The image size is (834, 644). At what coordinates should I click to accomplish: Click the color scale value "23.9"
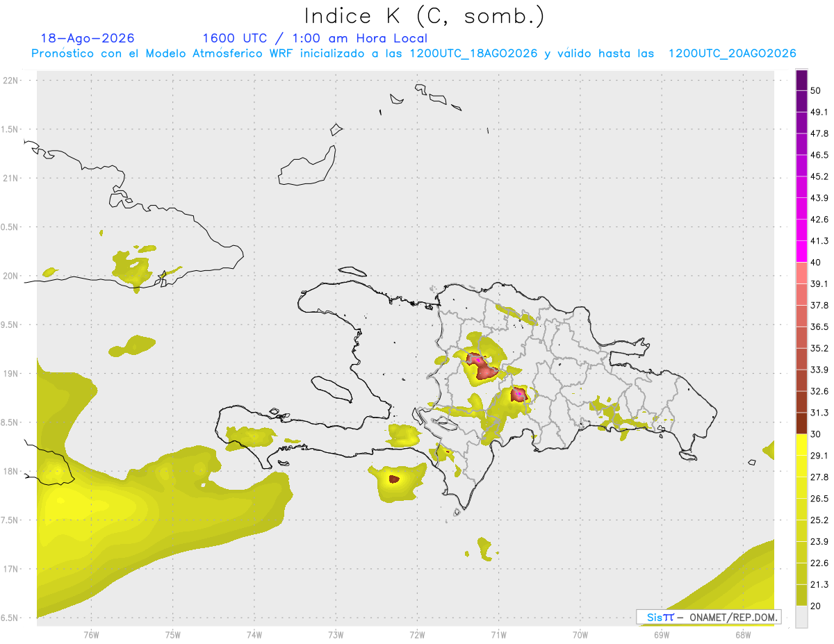[x=819, y=542]
